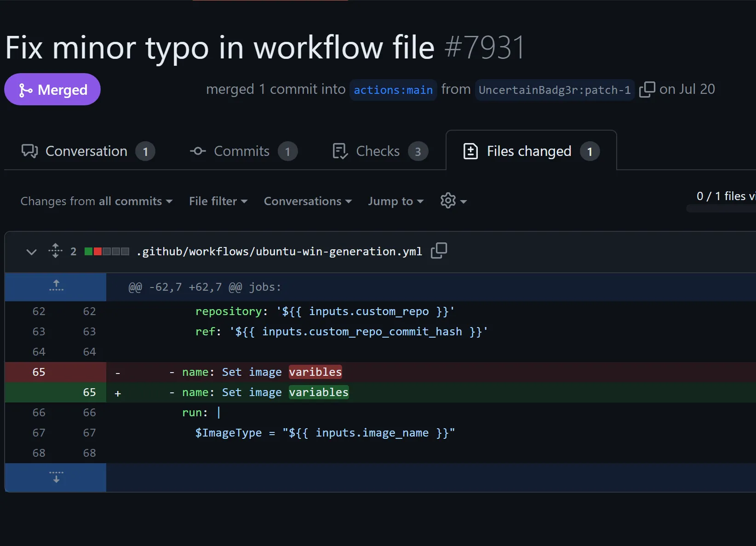Click the Merged status badge
The image size is (756, 546).
[52, 90]
